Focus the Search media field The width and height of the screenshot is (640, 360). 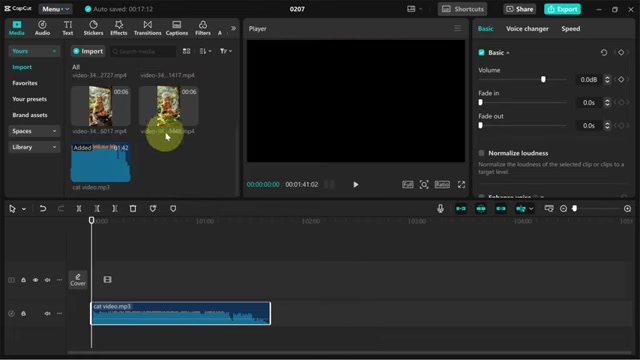tap(143, 51)
